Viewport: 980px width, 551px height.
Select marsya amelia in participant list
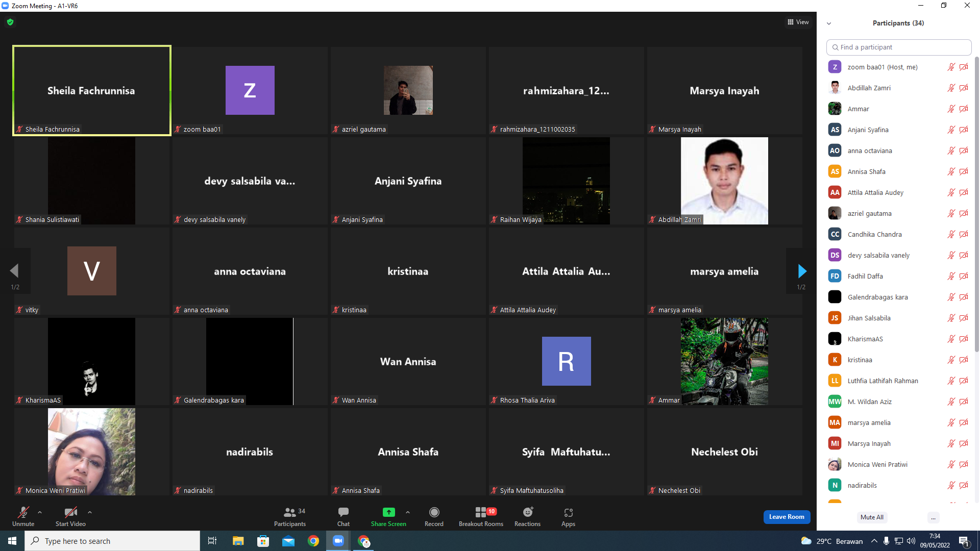898,422
